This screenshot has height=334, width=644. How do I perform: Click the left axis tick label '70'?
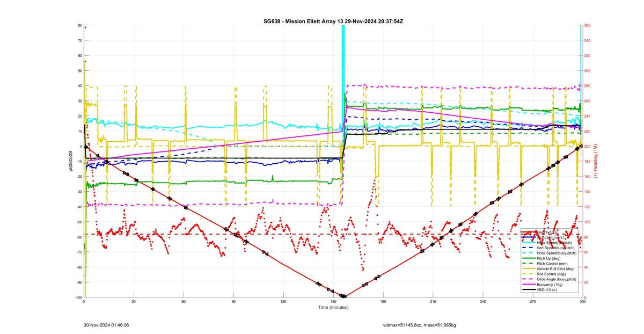[x=79, y=40]
